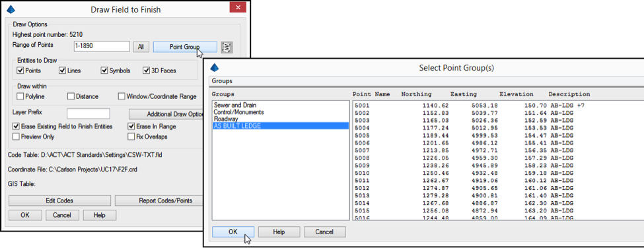
Task: Click point row 5012
Action: pyautogui.click(x=498, y=187)
